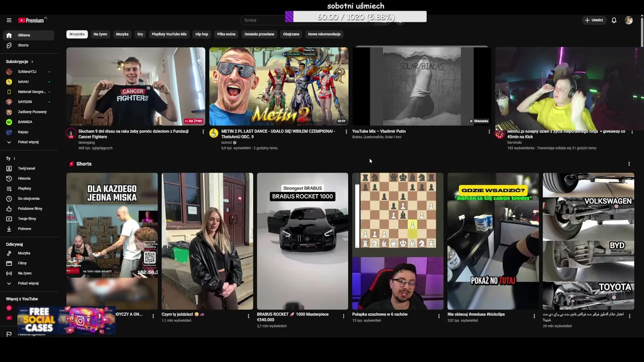Open Historia watch history
The height and width of the screenshot is (362, 644).
pyautogui.click(x=28, y=178)
